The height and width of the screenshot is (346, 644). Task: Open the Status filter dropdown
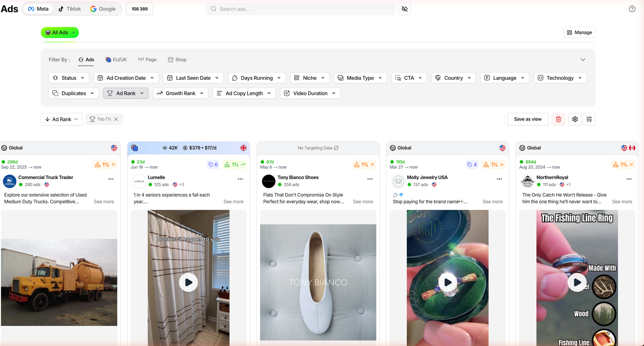click(69, 78)
